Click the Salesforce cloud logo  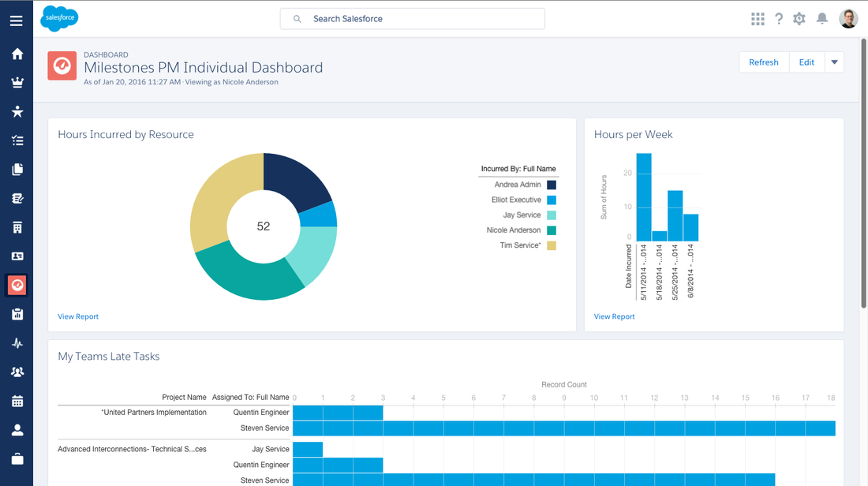point(59,18)
